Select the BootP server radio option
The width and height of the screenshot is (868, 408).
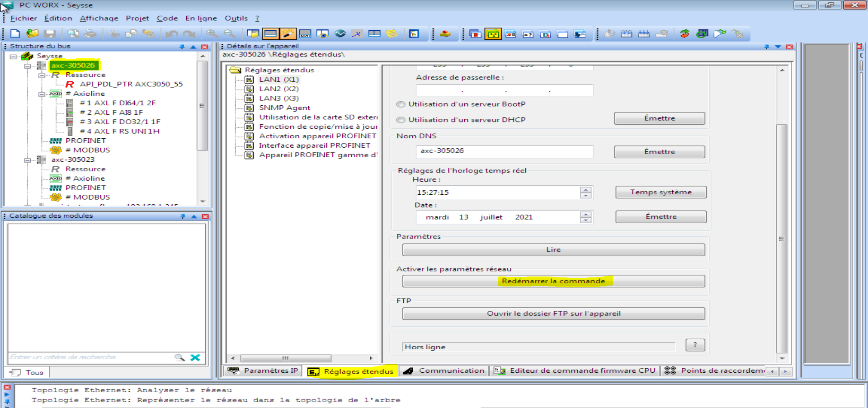coord(401,104)
